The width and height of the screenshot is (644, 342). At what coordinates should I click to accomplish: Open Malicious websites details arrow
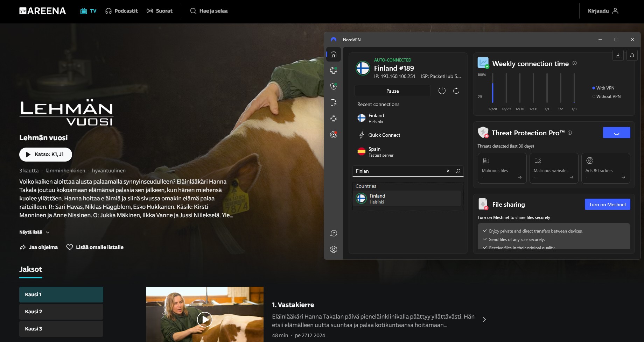[x=572, y=177]
